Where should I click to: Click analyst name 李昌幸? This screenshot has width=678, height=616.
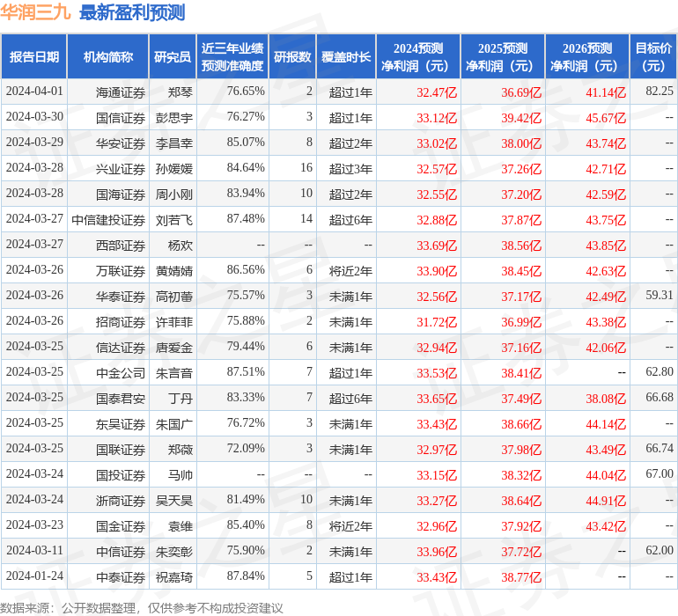click(174, 143)
